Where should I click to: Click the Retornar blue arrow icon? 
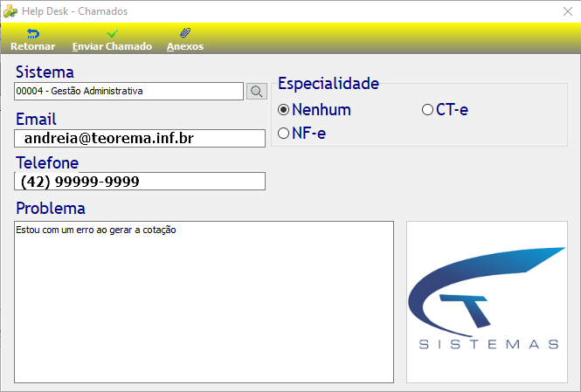33,34
